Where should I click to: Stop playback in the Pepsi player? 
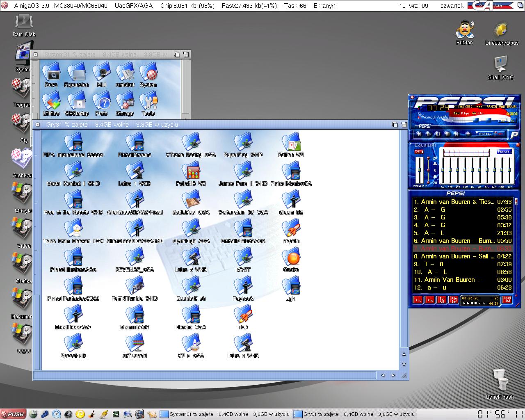[x=447, y=134]
